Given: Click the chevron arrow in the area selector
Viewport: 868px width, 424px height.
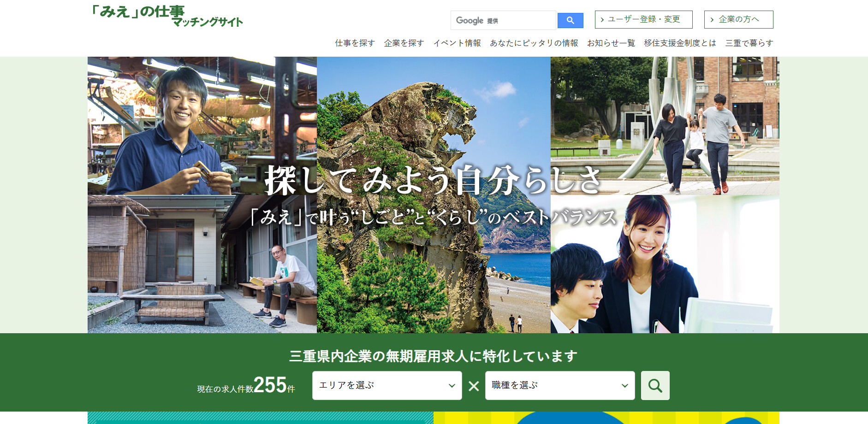Looking at the screenshot, I should [452, 386].
